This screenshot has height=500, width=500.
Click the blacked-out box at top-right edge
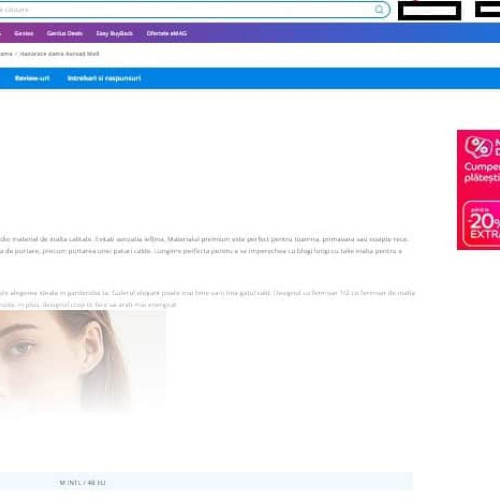click(x=488, y=9)
